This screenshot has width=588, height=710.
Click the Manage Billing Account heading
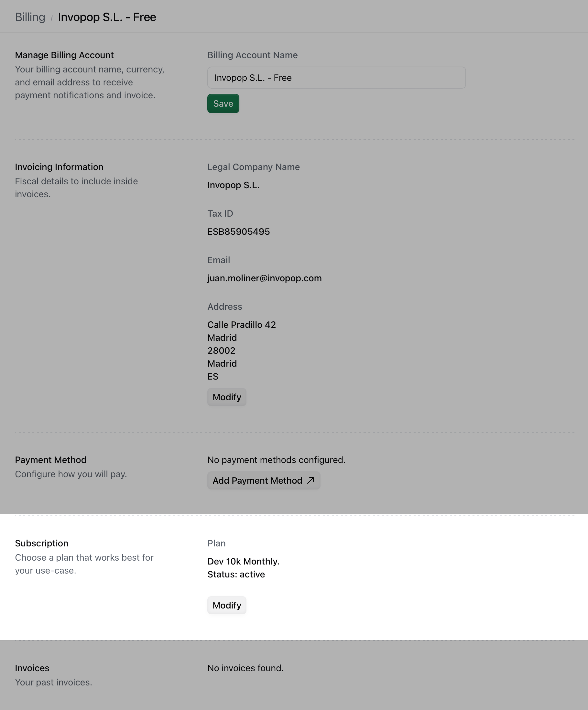pyautogui.click(x=64, y=55)
